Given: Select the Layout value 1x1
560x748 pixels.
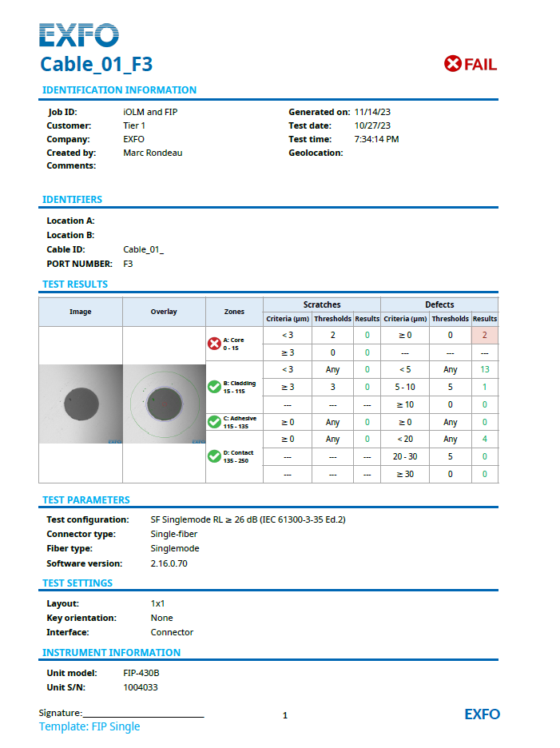Looking at the screenshot, I should [x=157, y=603].
